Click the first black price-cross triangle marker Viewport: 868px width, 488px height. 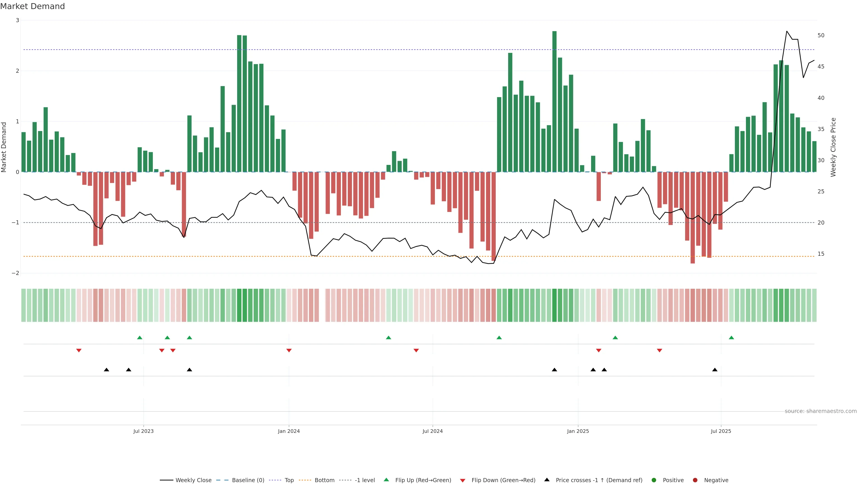(106, 370)
